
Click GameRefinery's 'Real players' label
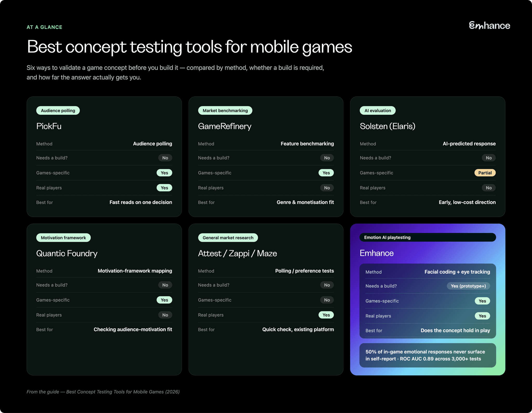tap(211, 188)
